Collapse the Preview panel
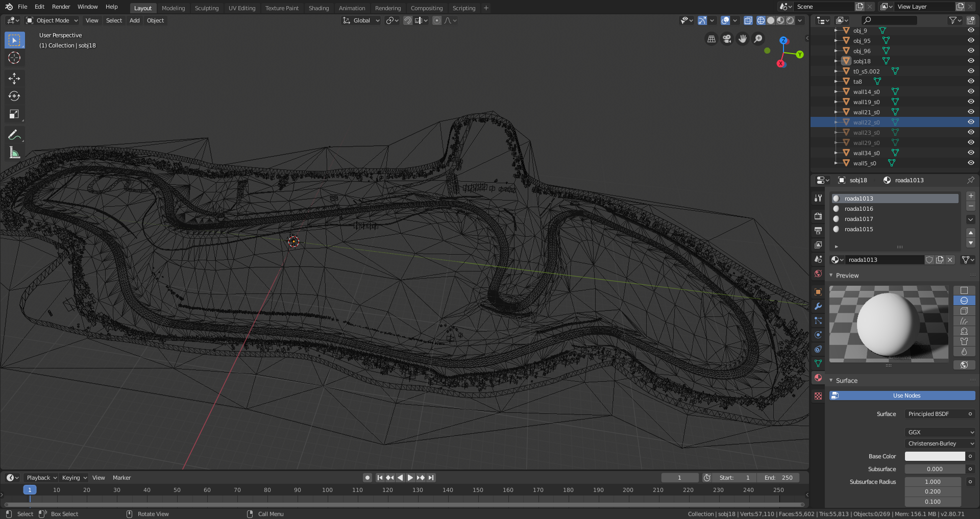The image size is (980, 519). click(x=847, y=276)
